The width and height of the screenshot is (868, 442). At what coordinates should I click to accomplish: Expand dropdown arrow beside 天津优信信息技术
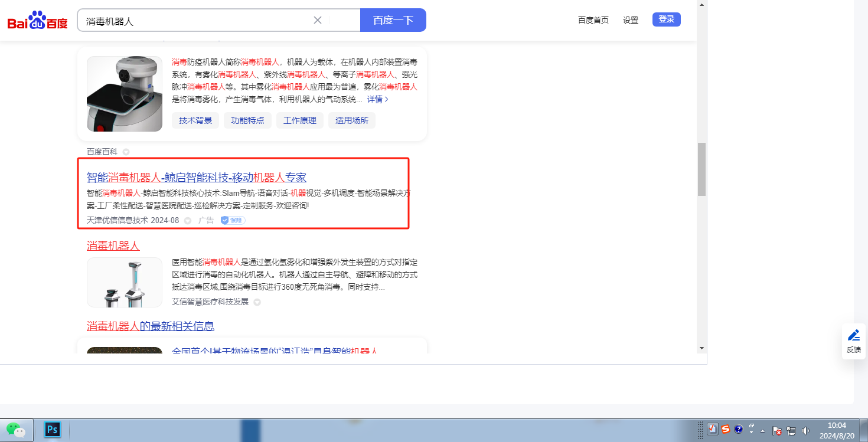click(188, 221)
